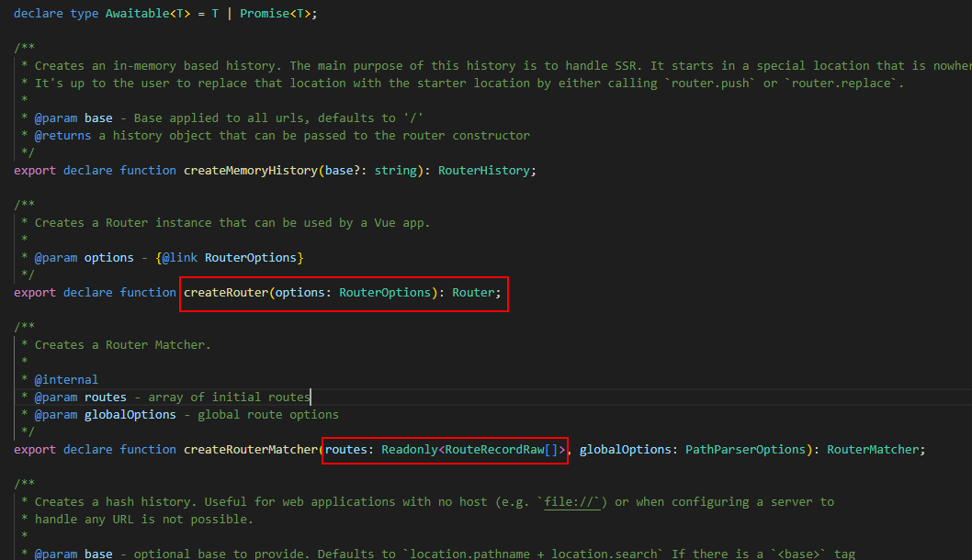Click the @returns JSDoc tag
Image resolution: width=972 pixels, height=560 pixels.
click(x=62, y=136)
